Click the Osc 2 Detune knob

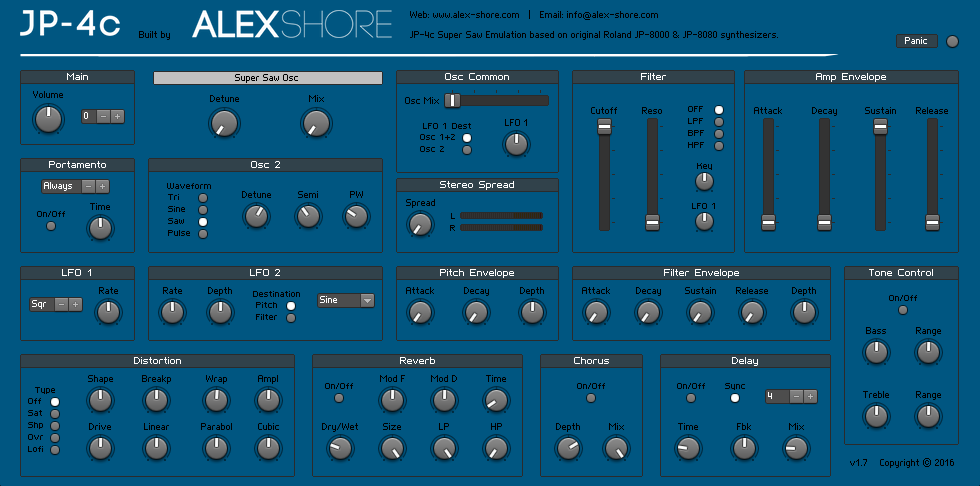click(x=256, y=216)
